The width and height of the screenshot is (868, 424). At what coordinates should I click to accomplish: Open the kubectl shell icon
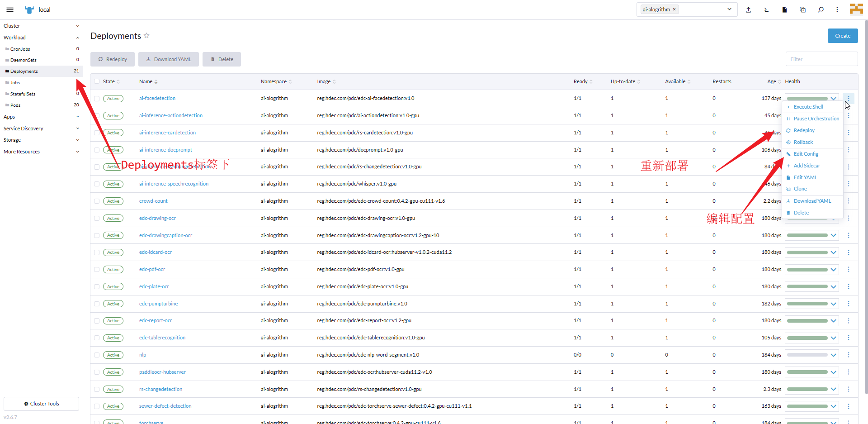pyautogui.click(x=766, y=10)
